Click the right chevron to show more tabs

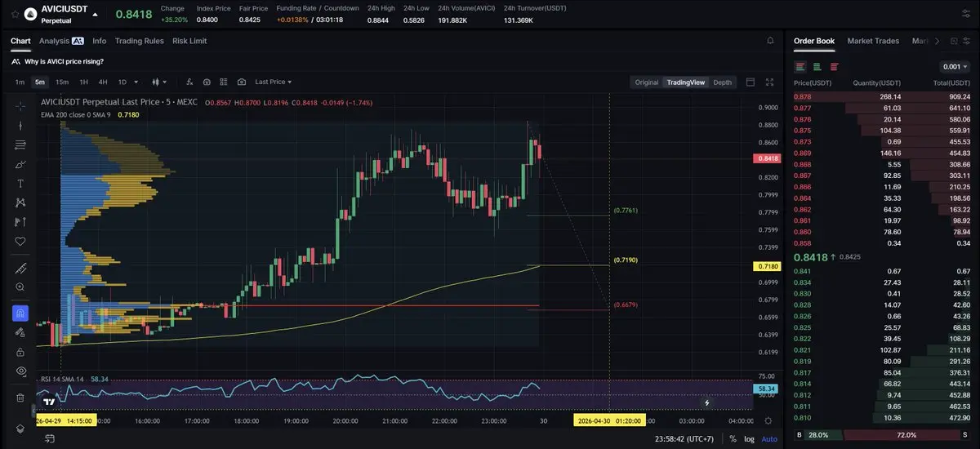[x=937, y=41]
